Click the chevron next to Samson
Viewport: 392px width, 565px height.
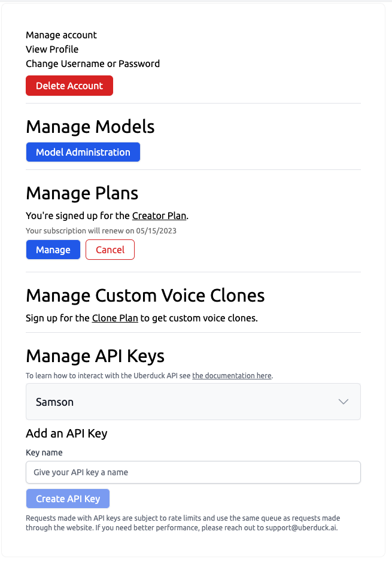click(344, 402)
